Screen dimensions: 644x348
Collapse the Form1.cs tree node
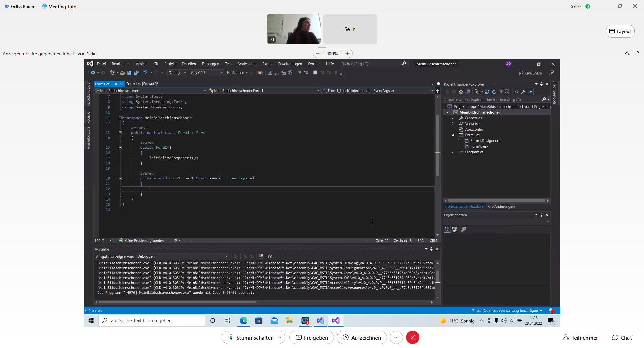453,135
